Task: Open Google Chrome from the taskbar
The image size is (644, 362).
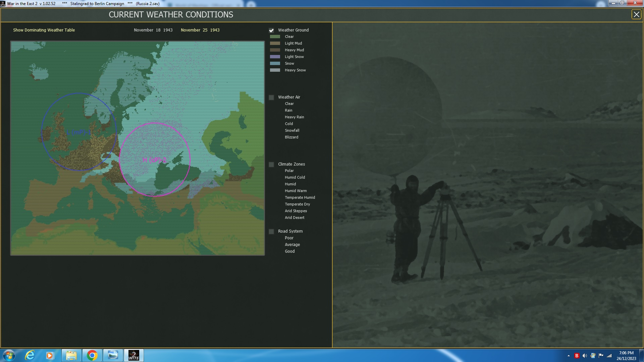Action: point(92,355)
